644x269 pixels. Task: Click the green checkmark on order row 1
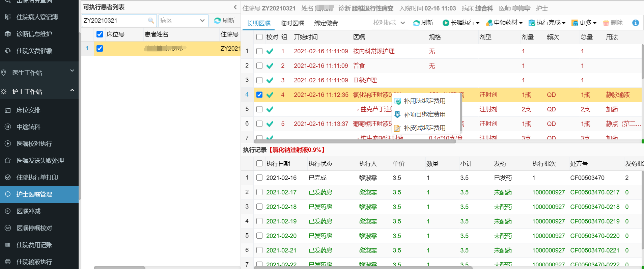tap(270, 51)
